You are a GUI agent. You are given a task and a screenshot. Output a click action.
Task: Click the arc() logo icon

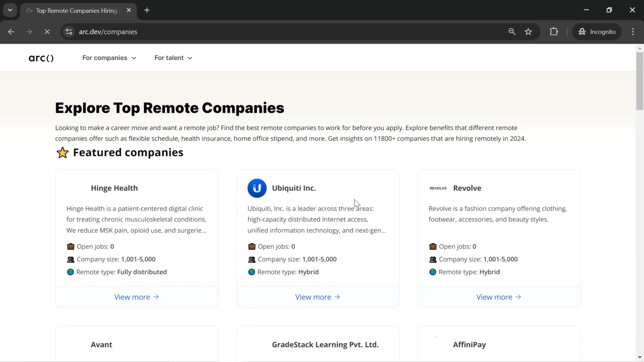pos(41,58)
